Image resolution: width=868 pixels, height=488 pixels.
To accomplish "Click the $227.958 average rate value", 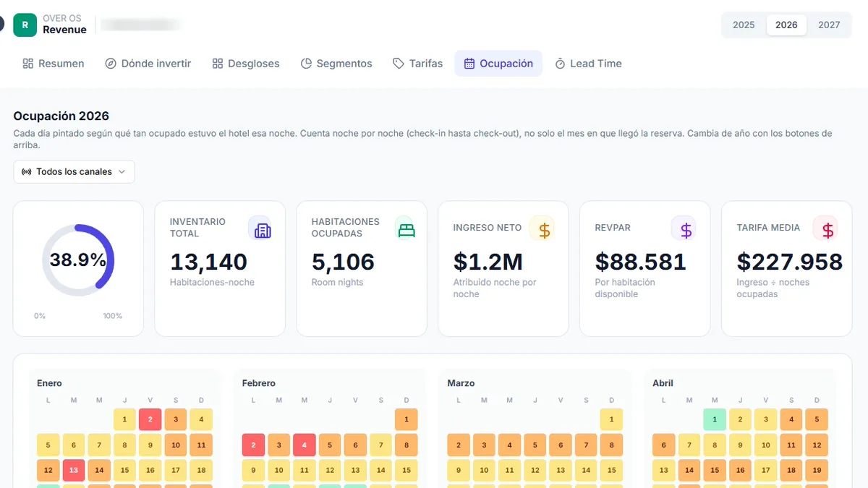I will tap(789, 262).
